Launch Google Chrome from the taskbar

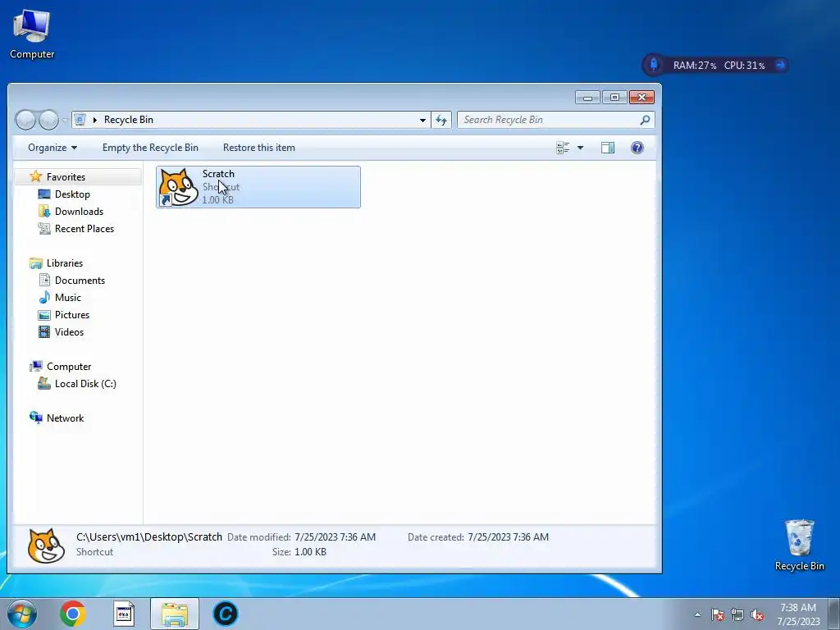tap(73, 614)
